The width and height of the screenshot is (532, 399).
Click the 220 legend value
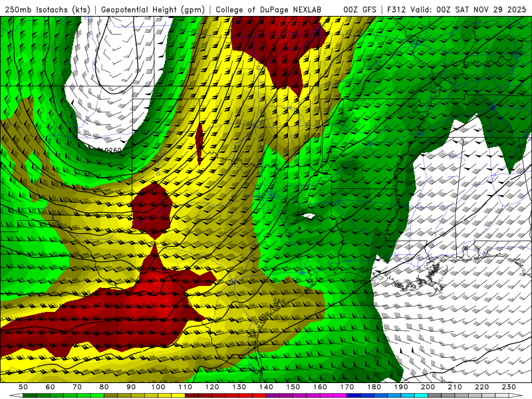point(481,387)
